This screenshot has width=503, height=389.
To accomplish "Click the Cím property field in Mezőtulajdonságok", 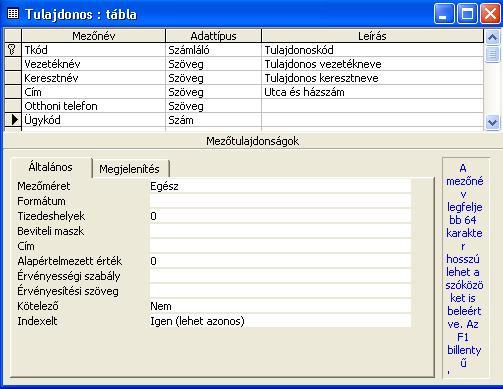I will [x=280, y=246].
